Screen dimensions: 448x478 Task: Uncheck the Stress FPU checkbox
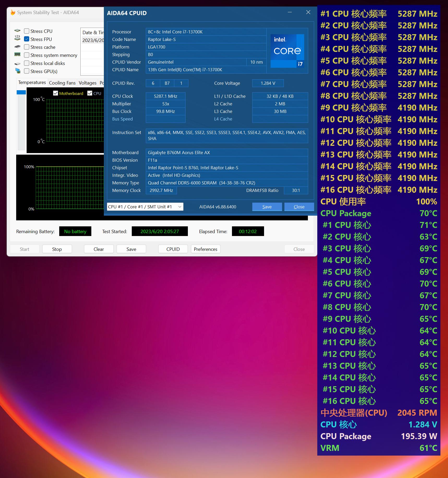[26, 39]
